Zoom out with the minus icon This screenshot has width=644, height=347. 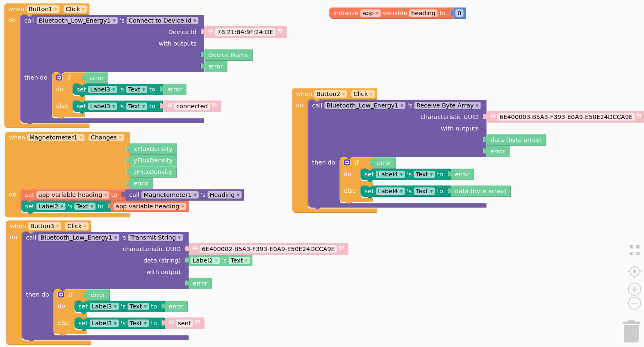[x=635, y=304]
